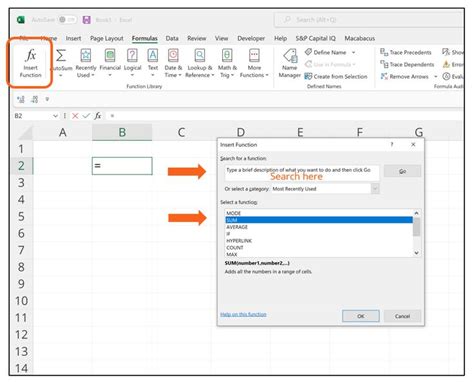
Task: Open the Help on this function link
Action: (x=243, y=314)
